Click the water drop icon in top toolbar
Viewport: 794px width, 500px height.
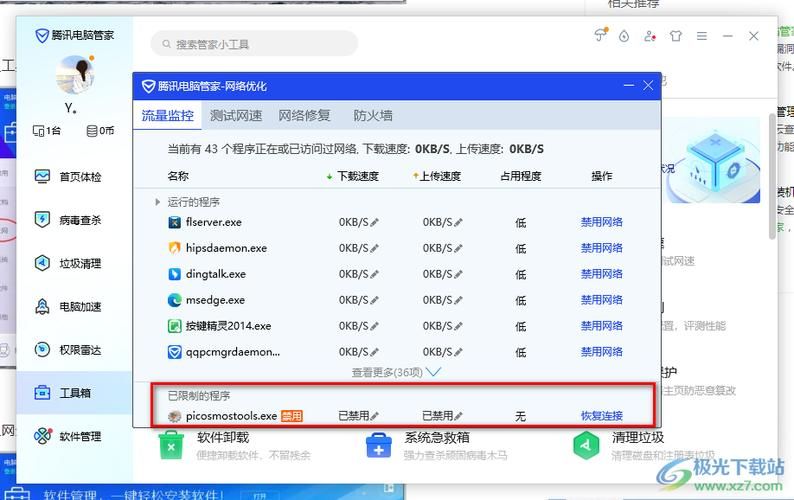[x=624, y=36]
